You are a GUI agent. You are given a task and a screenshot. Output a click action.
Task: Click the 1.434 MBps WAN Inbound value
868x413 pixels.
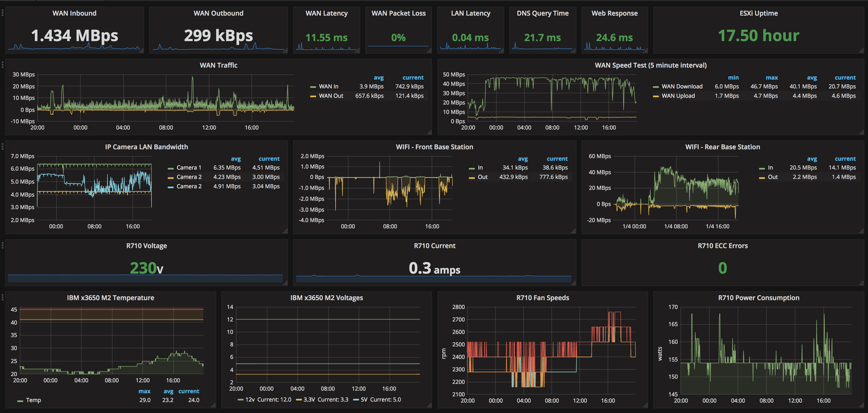click(75, 35)
